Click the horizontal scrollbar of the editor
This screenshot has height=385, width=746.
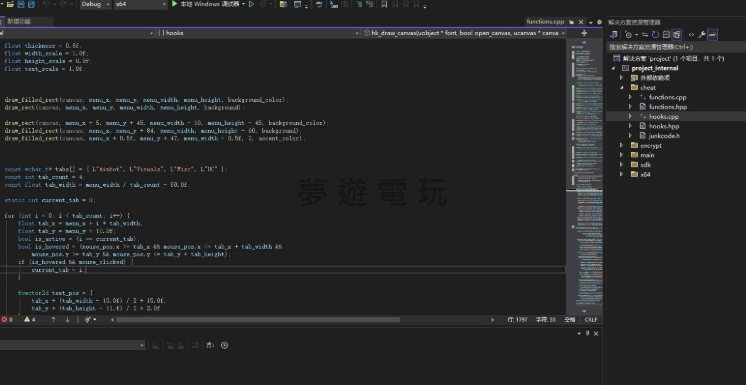click(258, 320)
